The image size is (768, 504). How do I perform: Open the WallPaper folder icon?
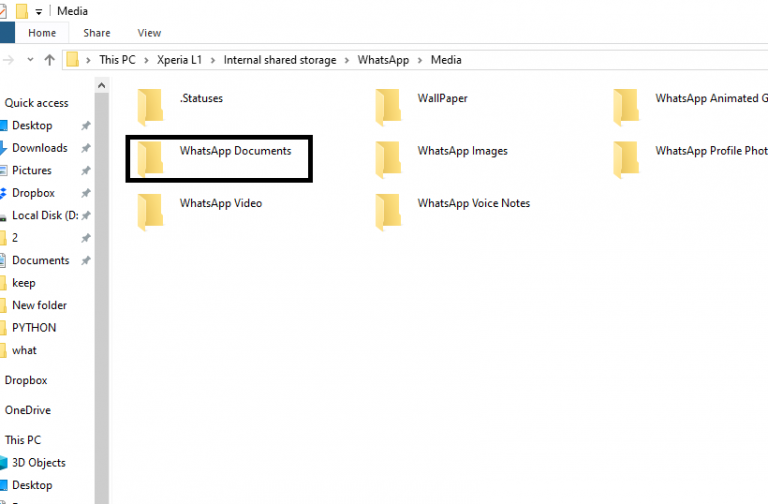(x=388, y=107)
